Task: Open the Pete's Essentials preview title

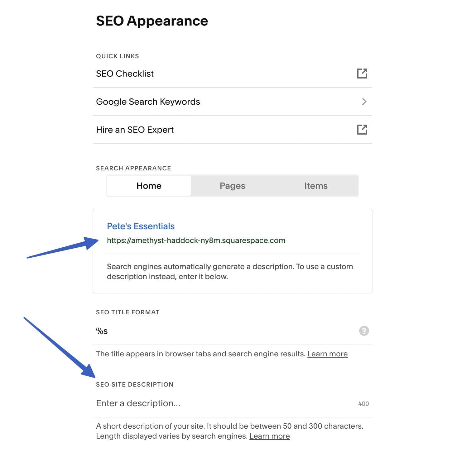Action: (x=140, y=226)
